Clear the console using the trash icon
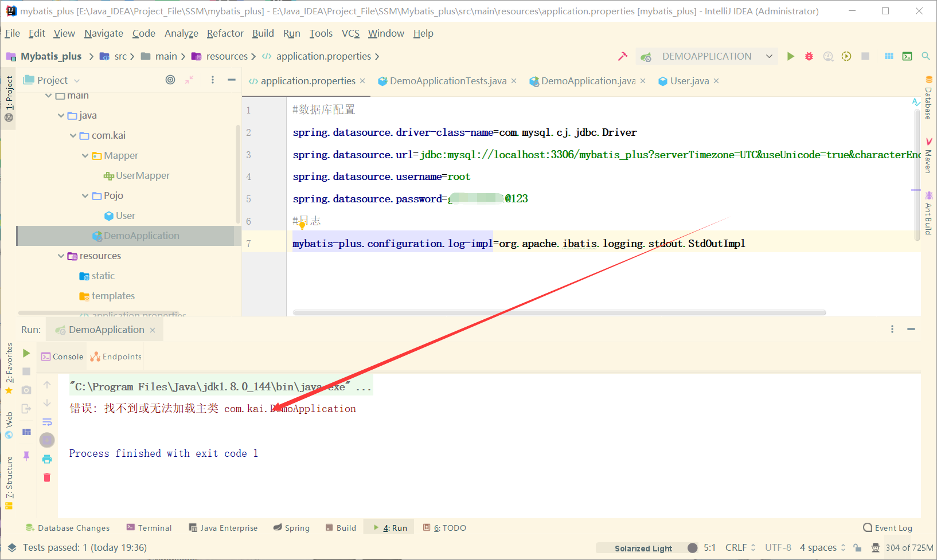This screenshot has width=937, height=560. 46,477
